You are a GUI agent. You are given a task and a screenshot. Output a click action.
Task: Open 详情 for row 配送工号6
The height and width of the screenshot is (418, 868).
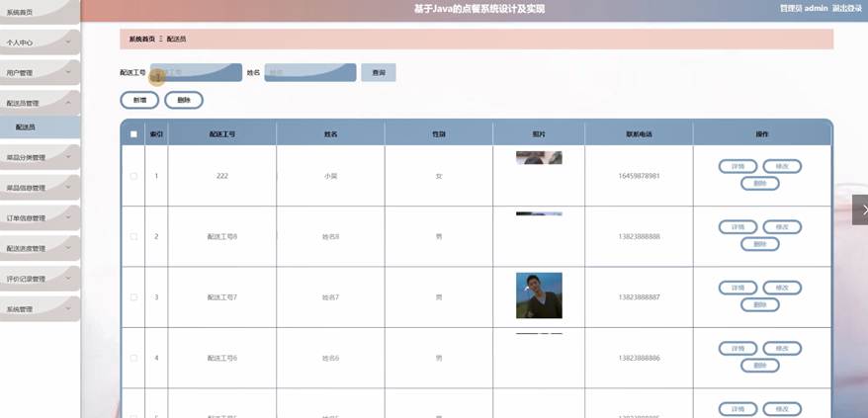[738, 348]
